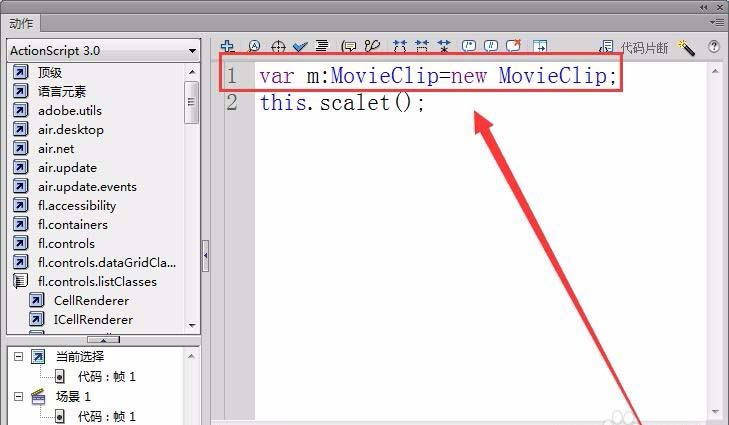Run check syntax with the checkmark icon
Image resolution: width=729 pixels, height=425 pixels.
point(300,46)
